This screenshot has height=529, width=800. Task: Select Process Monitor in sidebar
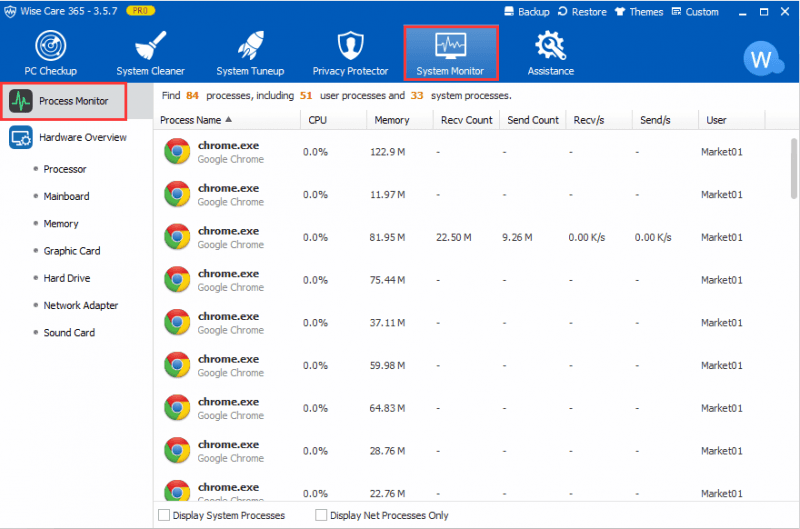64,101
